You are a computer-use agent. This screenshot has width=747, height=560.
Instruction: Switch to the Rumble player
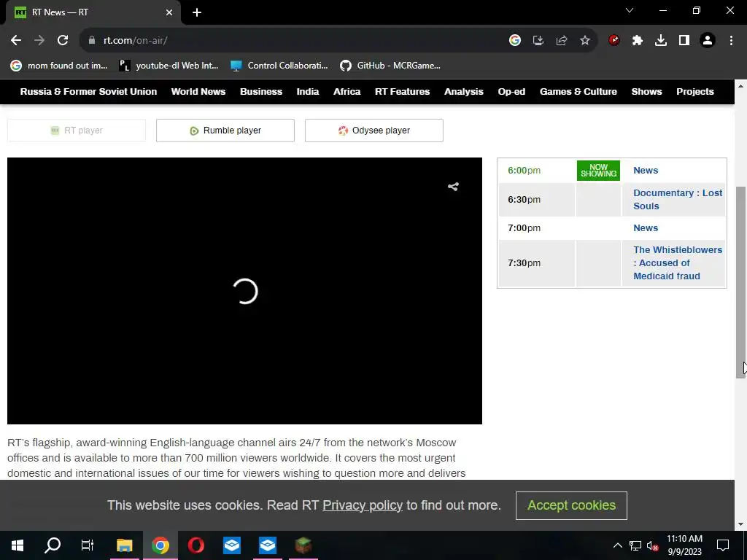(x=225, y=131)
